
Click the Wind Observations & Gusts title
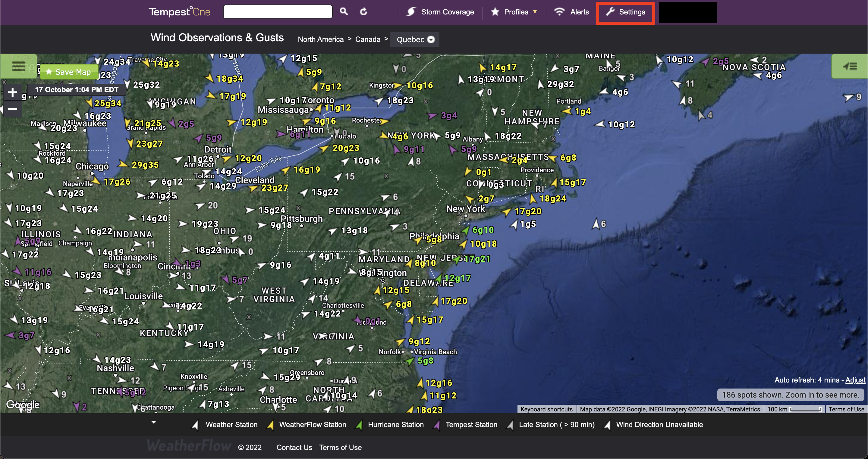pos(217,37)
